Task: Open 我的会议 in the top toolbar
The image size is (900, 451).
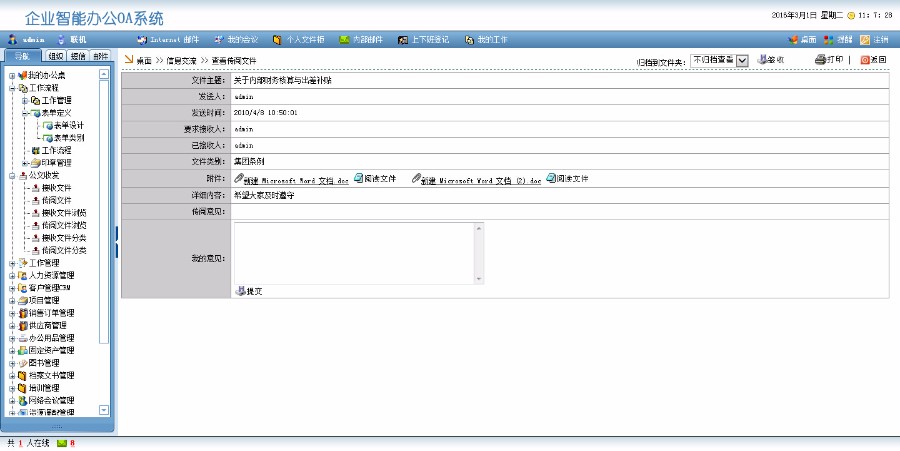Action: pyautogui.click(x=236, y=40)
